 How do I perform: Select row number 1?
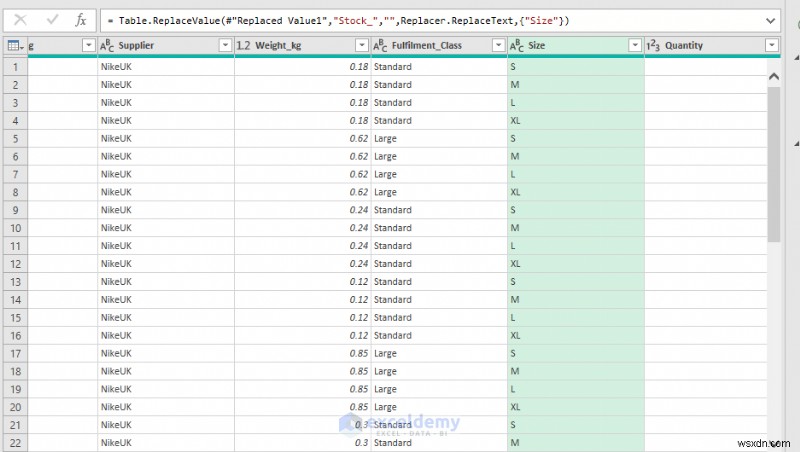point(15,67)
